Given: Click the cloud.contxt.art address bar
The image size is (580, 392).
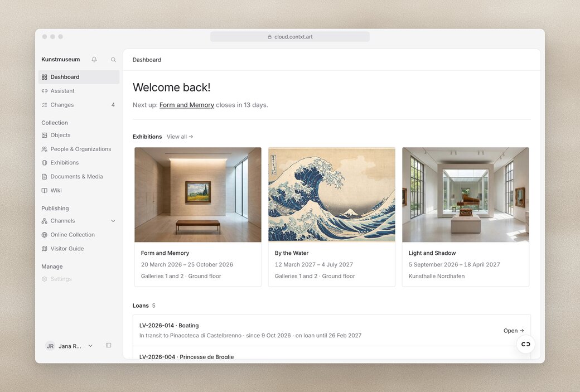Looking at the screenshot, I should (x=290, y=37).
